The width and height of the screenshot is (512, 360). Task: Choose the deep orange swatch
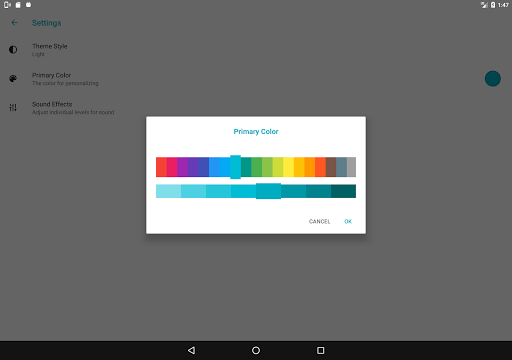tap(320, 167)
